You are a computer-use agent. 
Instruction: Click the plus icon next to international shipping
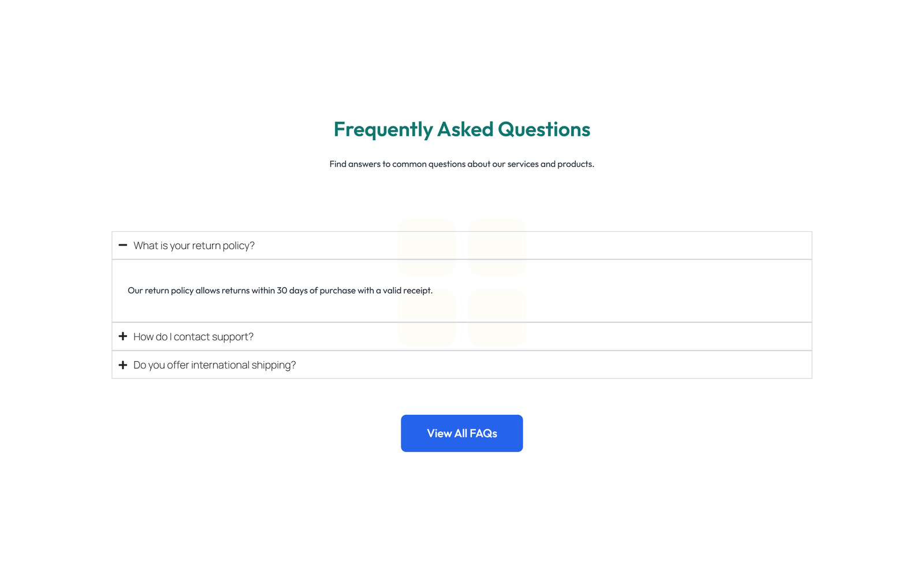coord(122,365)
